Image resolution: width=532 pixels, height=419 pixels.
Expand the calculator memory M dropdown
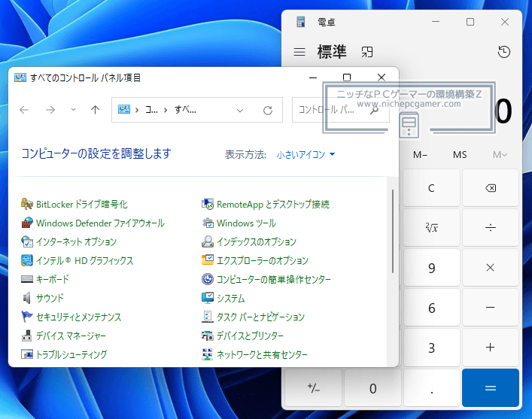coord(500,155)
